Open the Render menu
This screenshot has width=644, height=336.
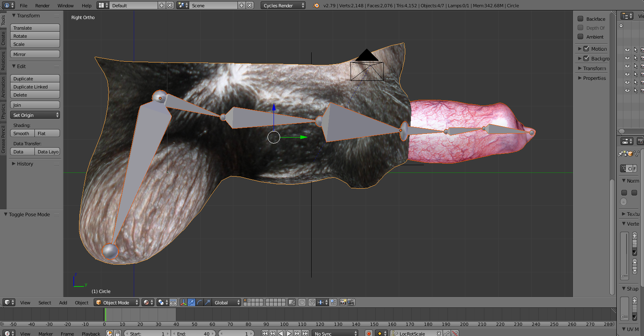42,5
